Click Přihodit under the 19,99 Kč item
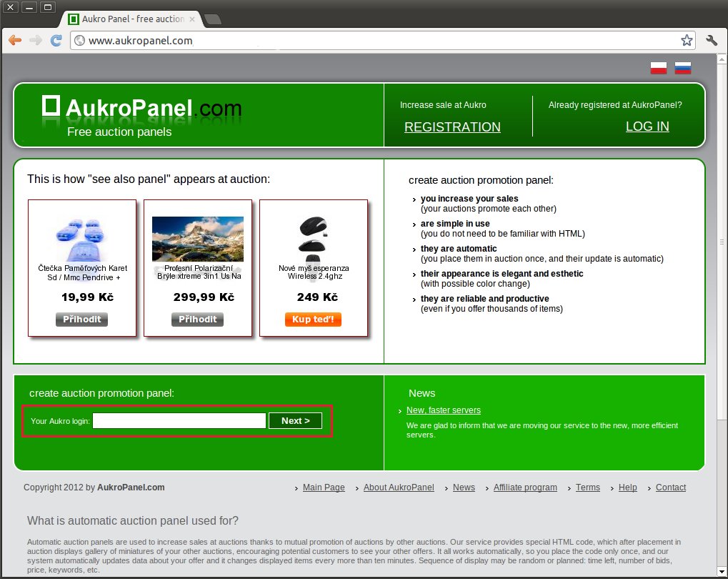This screenshot has width=728, height=579. (81, 320)
